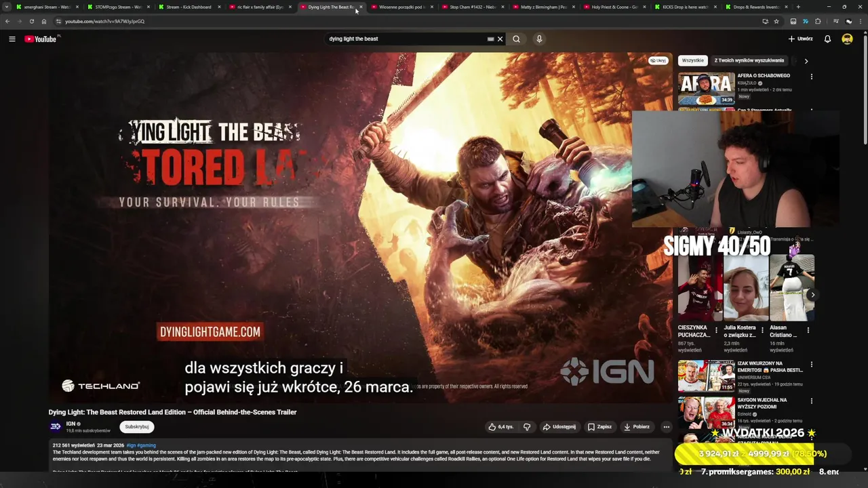Screen dimensions: 868x488
Task: Share the video via Udostępnij
Action: (x=559, y=427)
